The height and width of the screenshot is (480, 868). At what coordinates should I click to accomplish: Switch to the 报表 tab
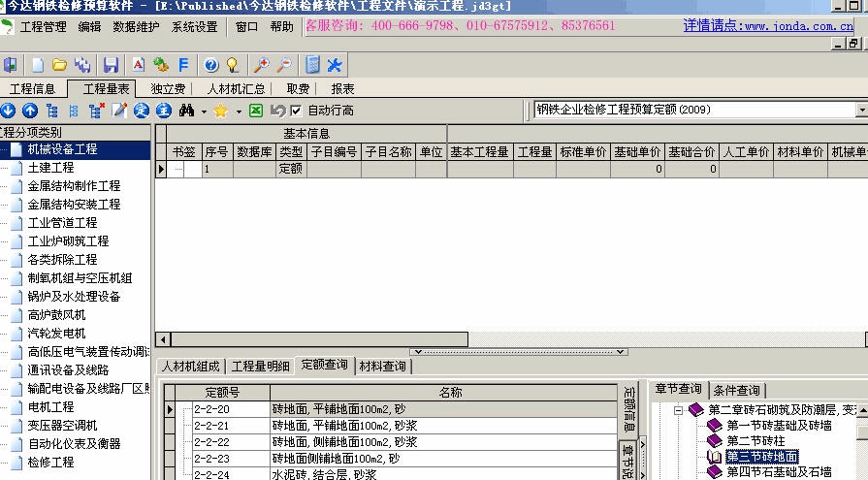342,89
